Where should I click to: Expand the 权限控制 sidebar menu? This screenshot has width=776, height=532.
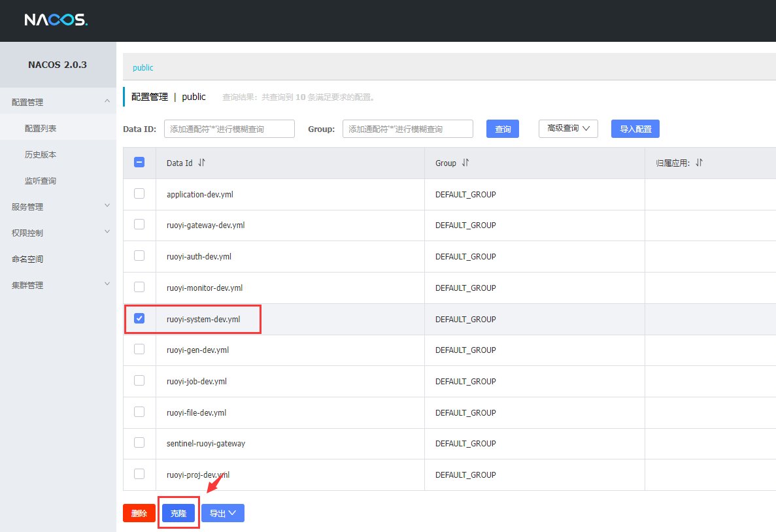tap(58, 233)
